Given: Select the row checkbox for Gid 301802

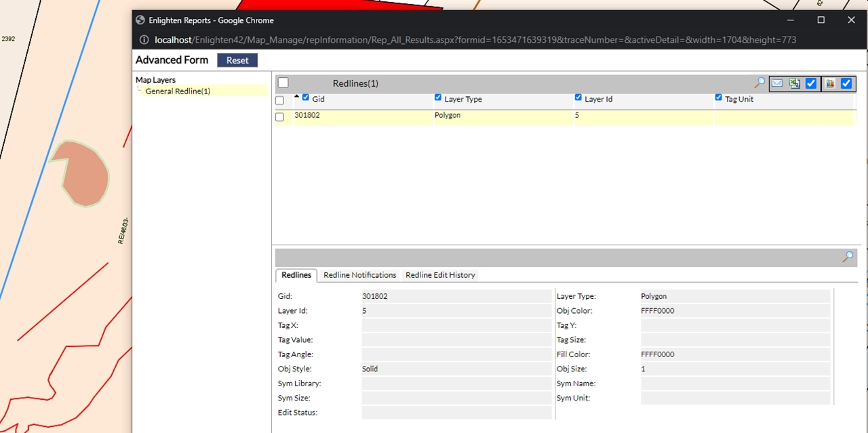Looking at the screenshot, I should pyautogui.click(x=279, y=117).
